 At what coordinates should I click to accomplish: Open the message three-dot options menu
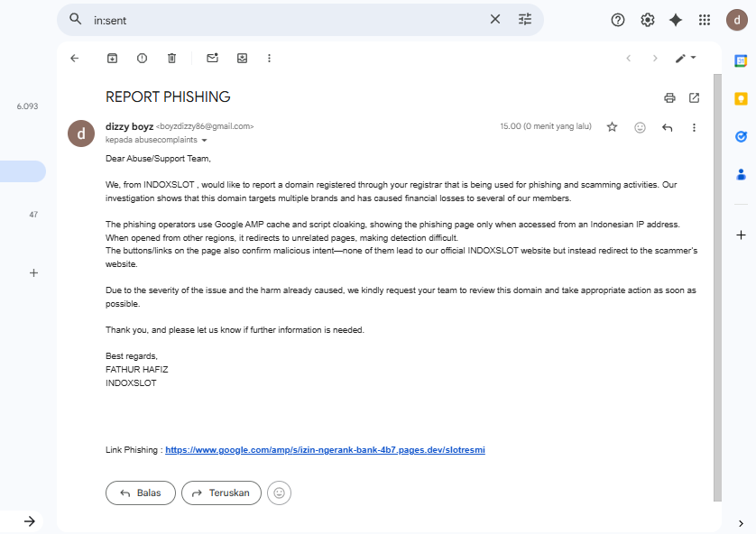[x=694, y=127]
